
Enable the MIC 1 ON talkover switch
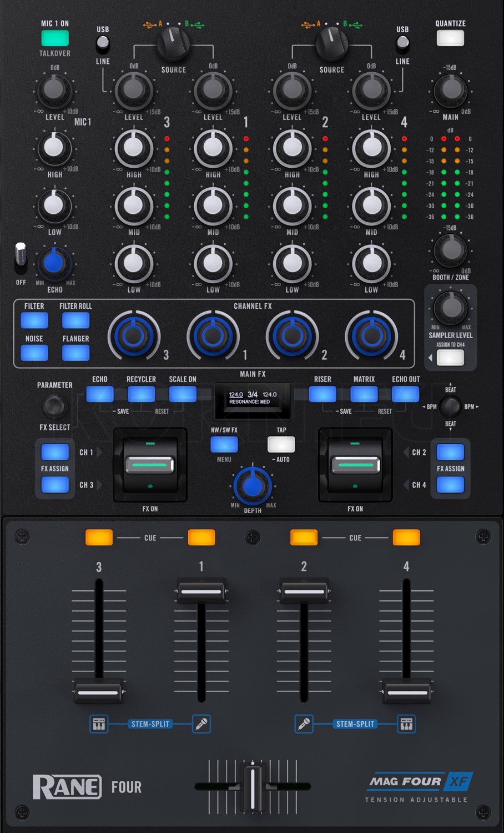tap(54, 38)
